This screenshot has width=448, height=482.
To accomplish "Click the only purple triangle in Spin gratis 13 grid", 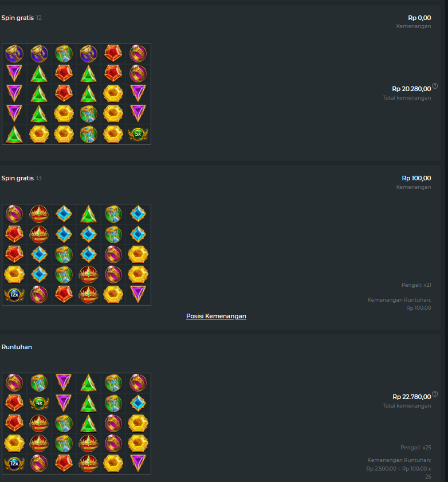I will pyautogui.click(x=138, y=294).
